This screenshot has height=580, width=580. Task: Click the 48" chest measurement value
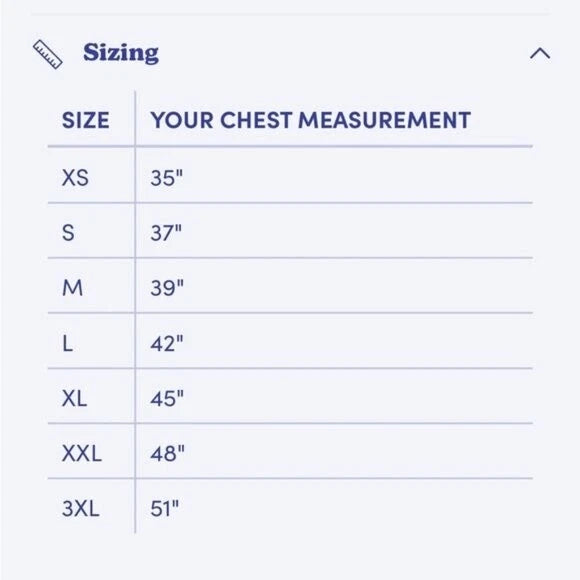tap(167, 453)
